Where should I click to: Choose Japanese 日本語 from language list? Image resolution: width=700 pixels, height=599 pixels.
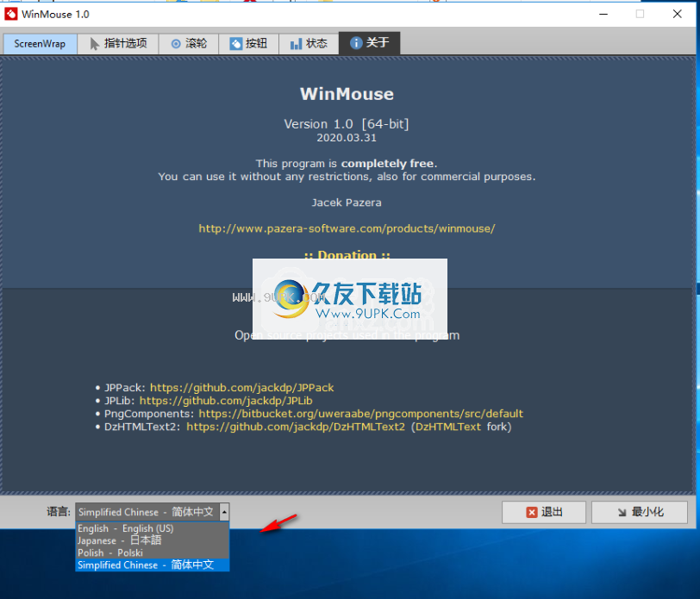point(153,540)
